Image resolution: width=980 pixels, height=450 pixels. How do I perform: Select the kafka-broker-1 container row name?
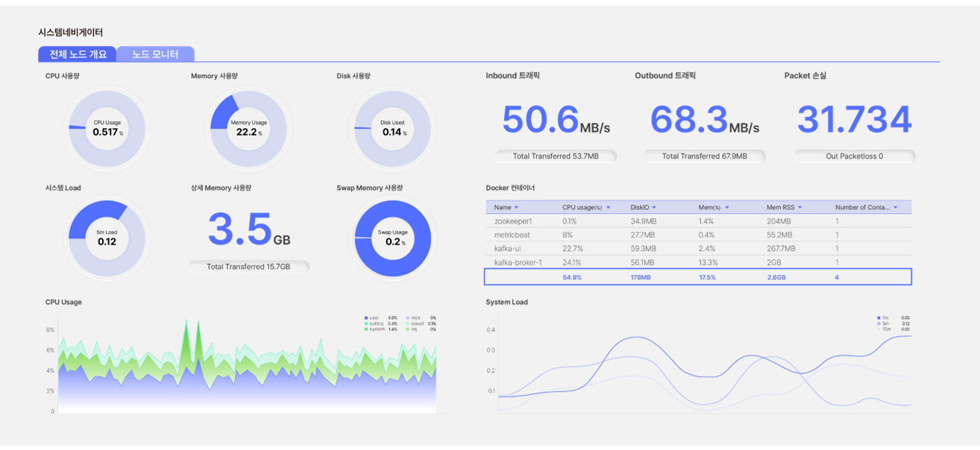coord(518,262)
